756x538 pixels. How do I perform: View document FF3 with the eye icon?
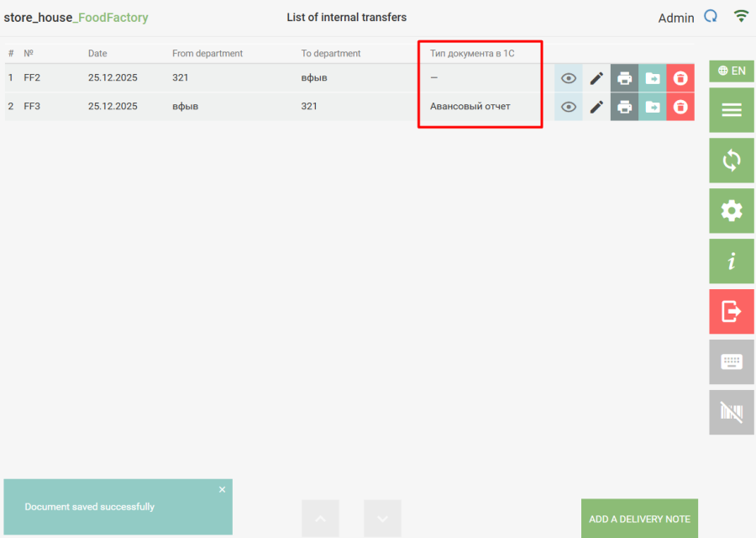pyautogui.click(x=569, y=107)
